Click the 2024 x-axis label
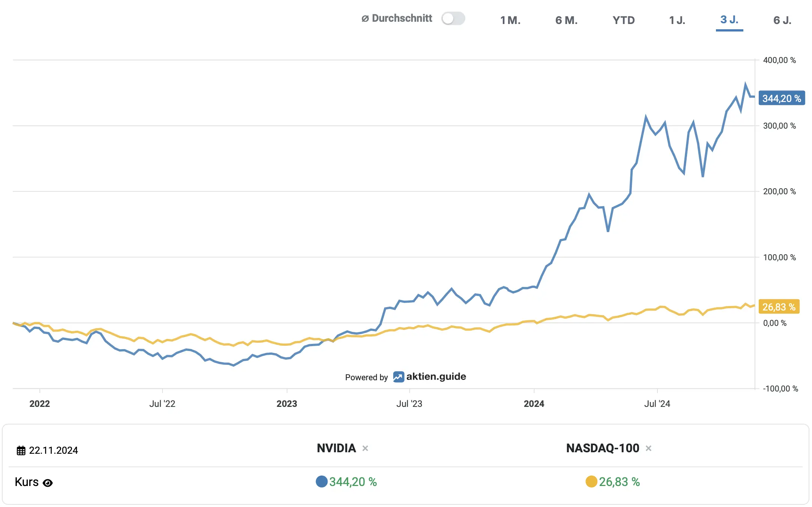Screen dimensions: 812x507 click(x=534, y=404)
